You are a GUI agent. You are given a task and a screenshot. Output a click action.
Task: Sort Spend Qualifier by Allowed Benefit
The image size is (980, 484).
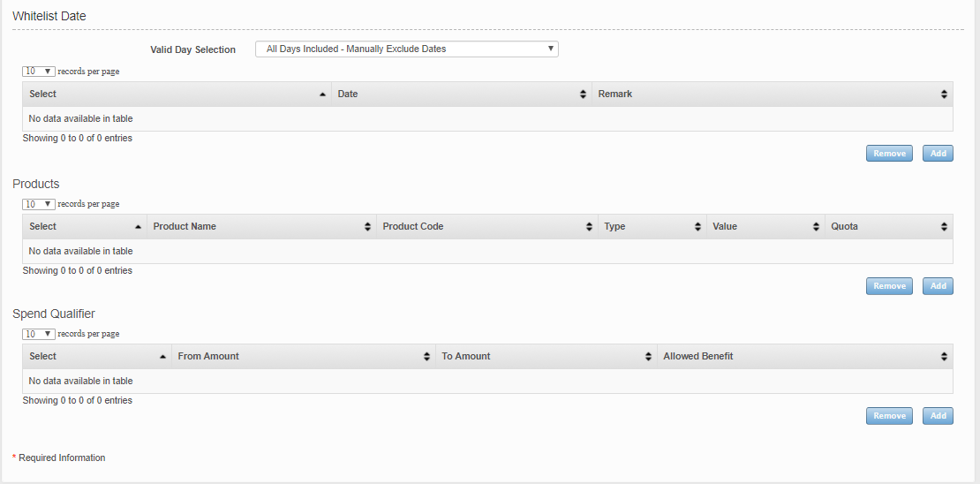[x=804, y=357]
